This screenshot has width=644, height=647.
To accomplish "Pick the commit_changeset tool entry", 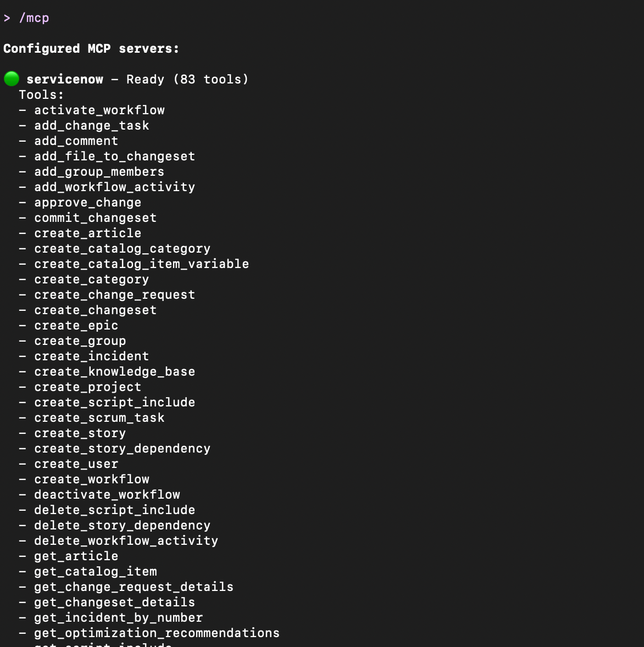I will click(96, 218).
